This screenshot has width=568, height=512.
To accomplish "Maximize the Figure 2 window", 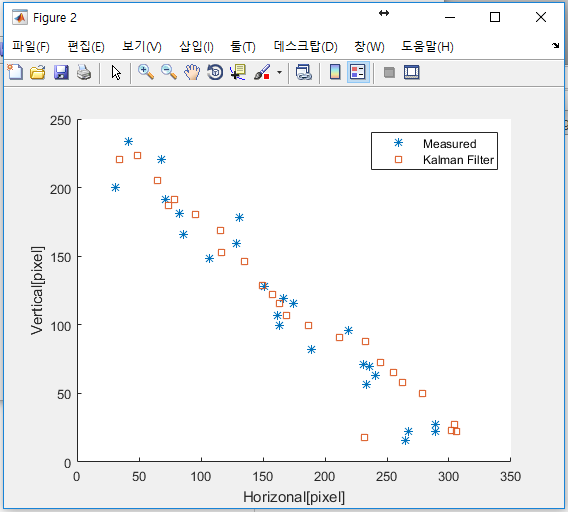I will tap(495, 17).
